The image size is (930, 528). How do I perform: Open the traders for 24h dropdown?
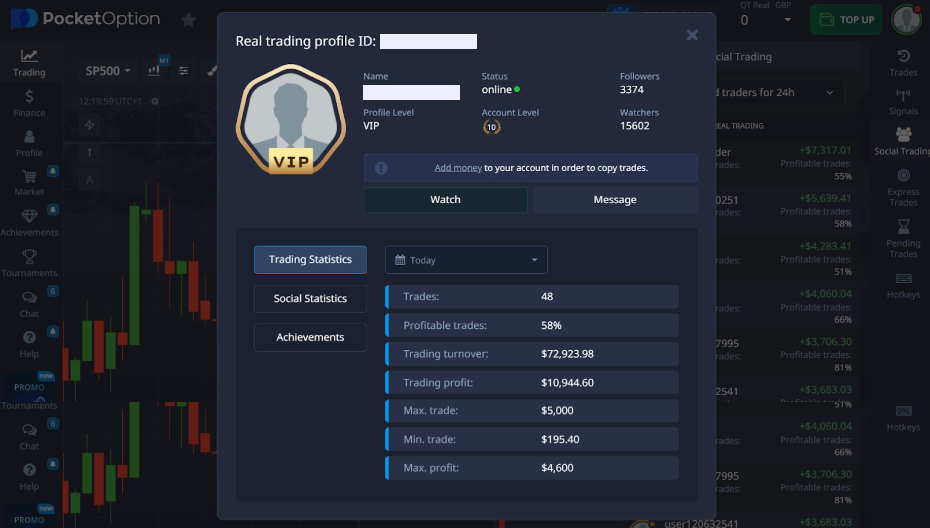(778, 93)
